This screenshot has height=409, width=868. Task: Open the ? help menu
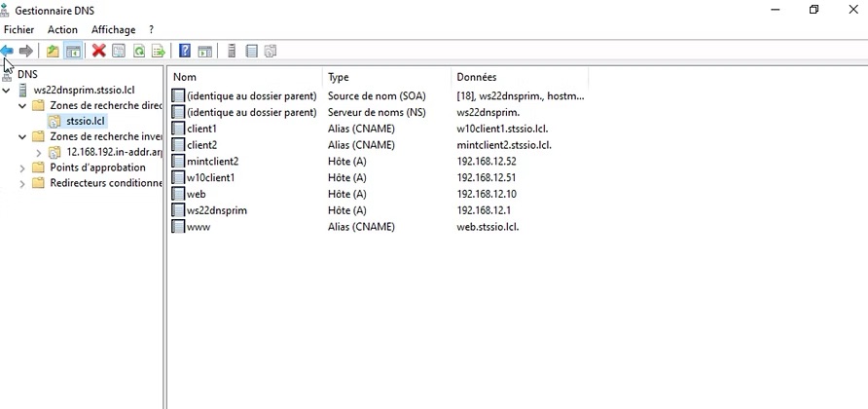coord(151,29)
